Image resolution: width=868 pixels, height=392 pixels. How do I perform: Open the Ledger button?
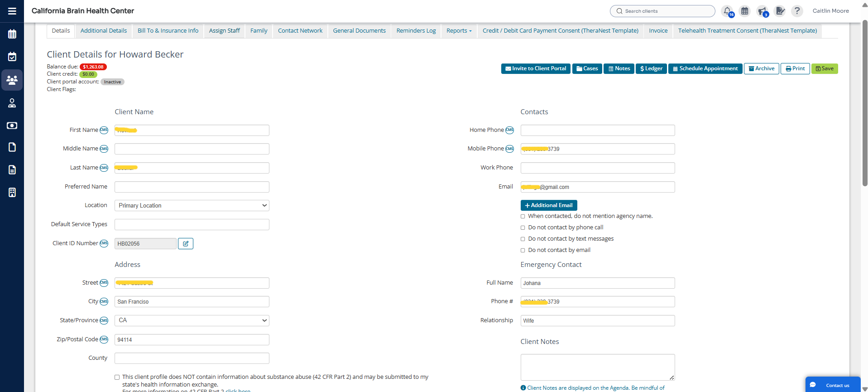point(651,69)
